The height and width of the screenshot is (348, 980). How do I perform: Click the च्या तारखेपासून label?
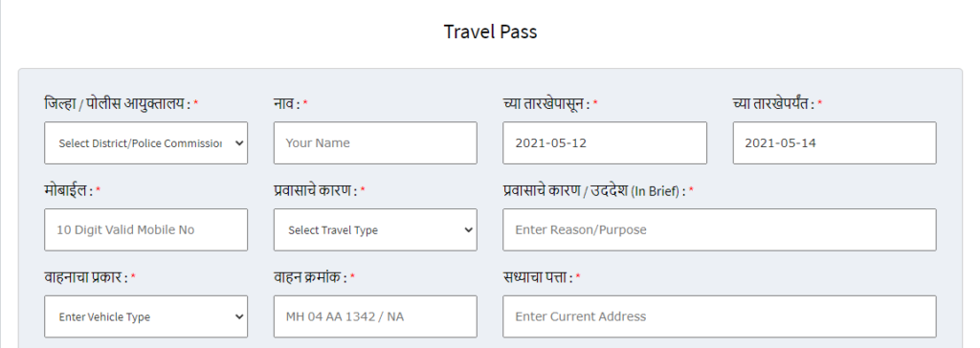pos(546,103)
